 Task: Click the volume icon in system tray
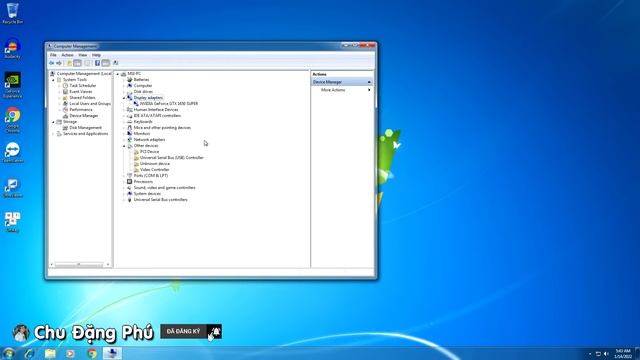(606, 354)
